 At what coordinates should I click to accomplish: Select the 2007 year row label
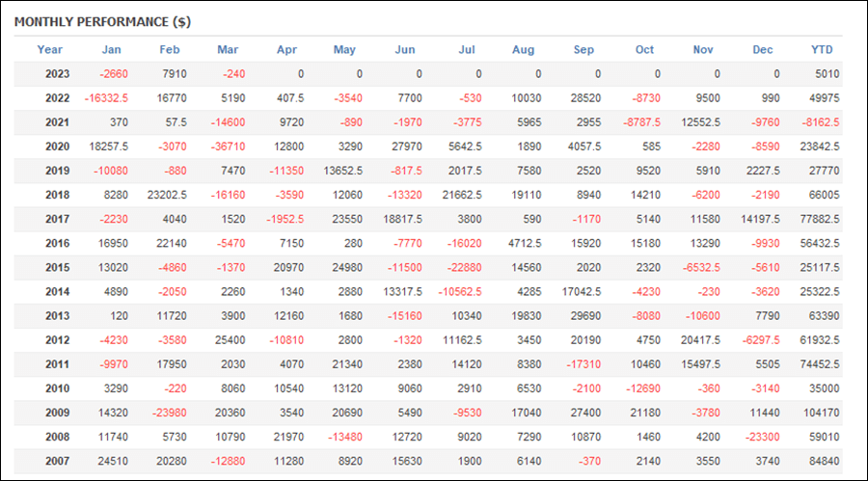tap(58, 461)
